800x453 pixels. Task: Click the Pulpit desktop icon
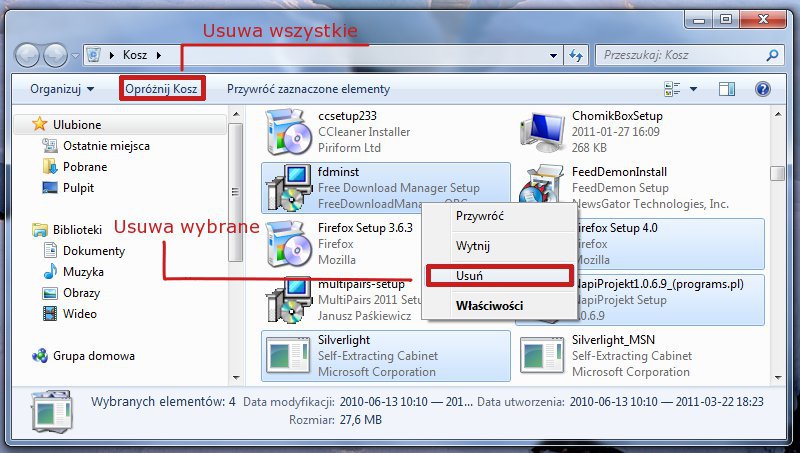(50, 188)
